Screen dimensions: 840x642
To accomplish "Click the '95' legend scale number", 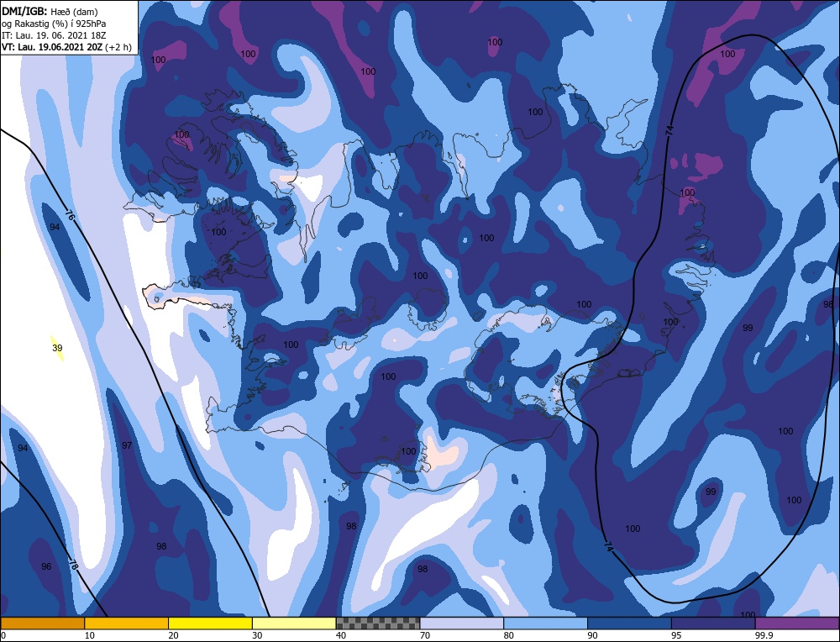I will (x=676, y=635).
